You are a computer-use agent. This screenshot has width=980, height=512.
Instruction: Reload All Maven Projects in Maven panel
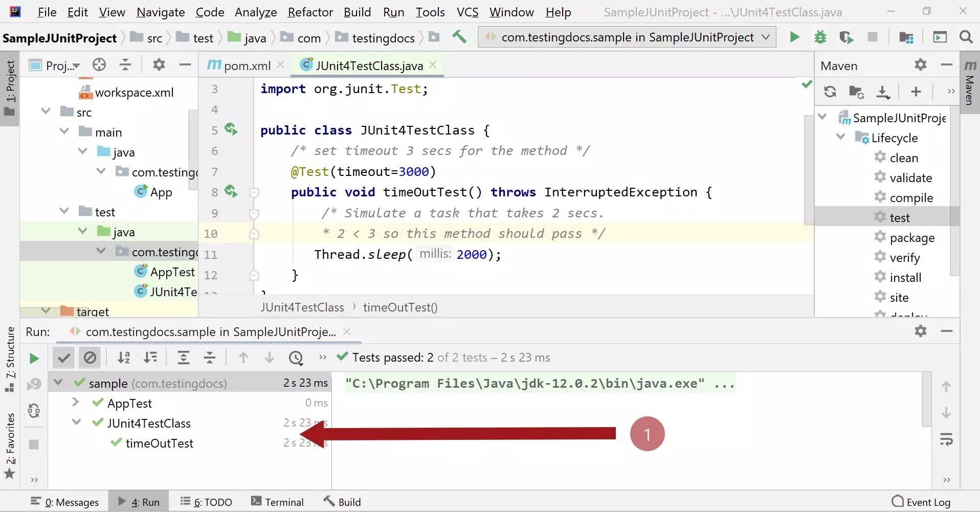click(x=830, y=91)
